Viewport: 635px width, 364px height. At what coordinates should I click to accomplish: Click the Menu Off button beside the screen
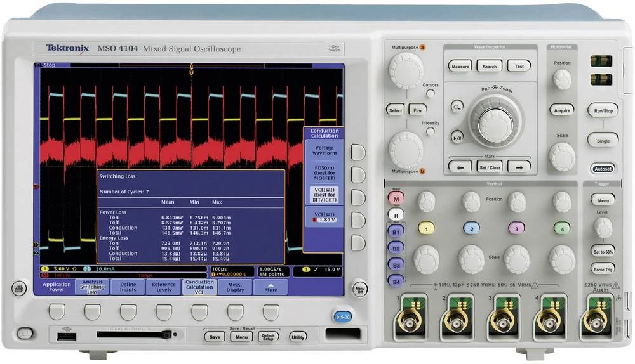[359, 289]
